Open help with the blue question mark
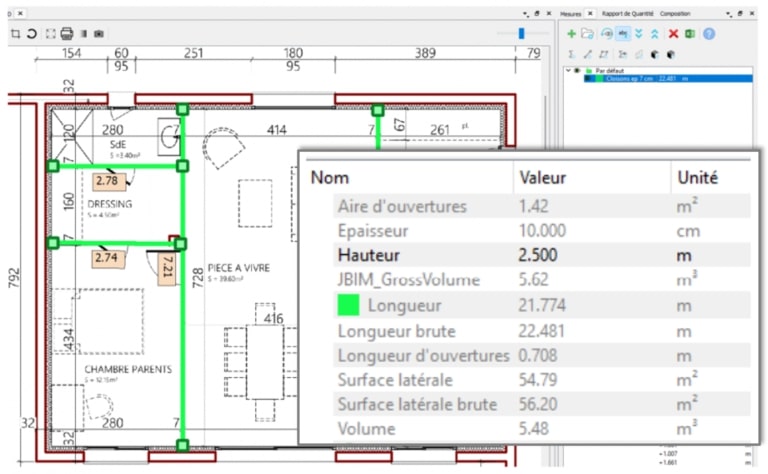Image resolution: width=768 pixels, height=474 pixels. [x=709, y=34]
